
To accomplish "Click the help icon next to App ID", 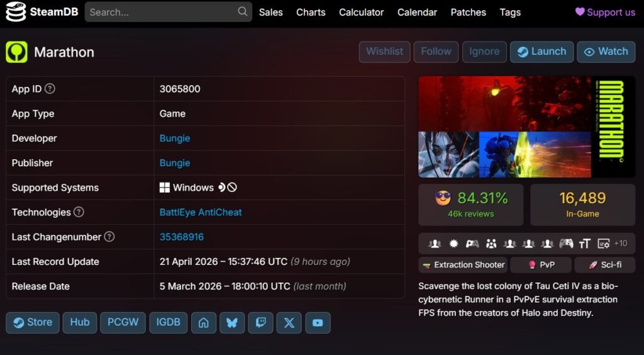I will click(50, 89).
